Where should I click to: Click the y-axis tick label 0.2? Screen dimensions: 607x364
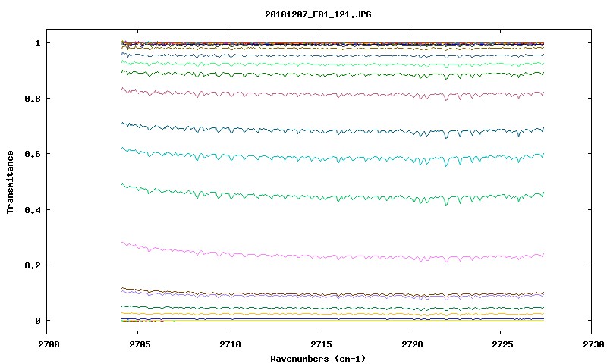coord(33,265)
